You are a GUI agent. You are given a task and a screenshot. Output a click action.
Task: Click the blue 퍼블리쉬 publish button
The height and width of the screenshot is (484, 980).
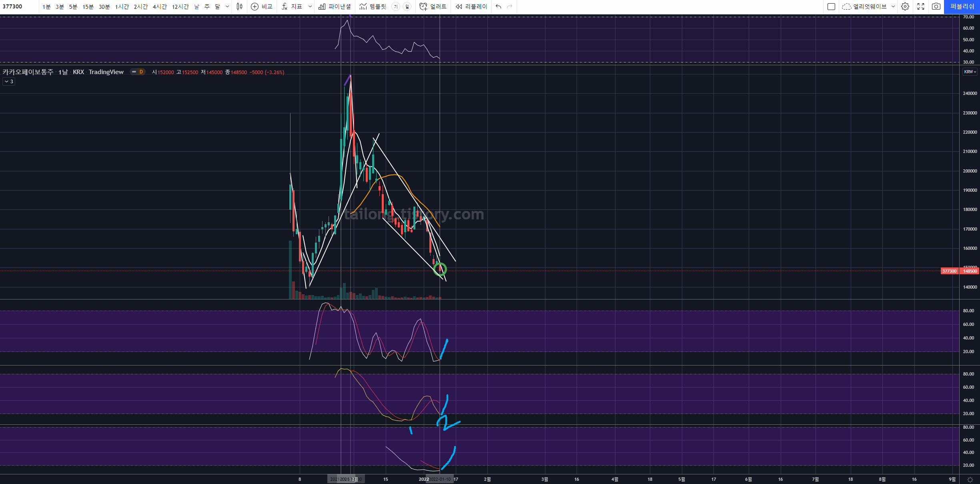(962, 6)
